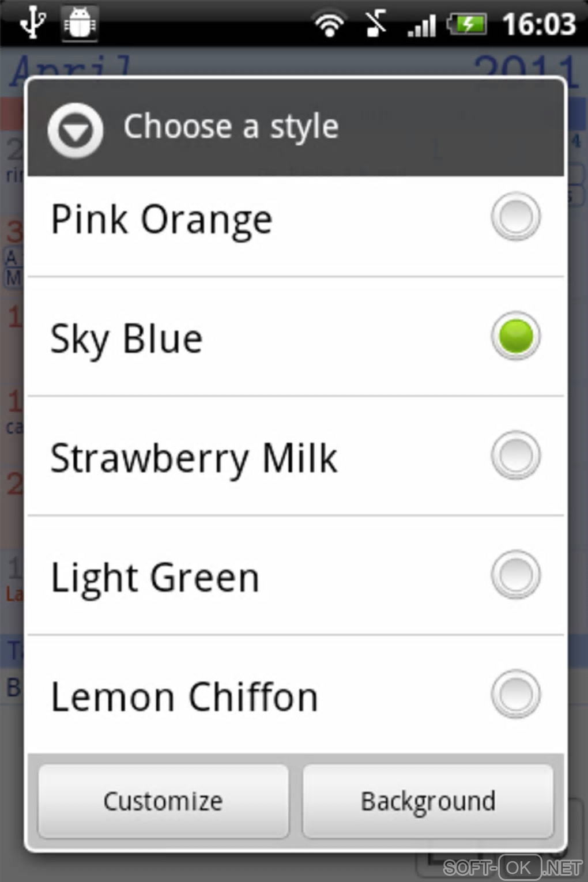Tap the Pink Orange style label
Image resolution: width=588 pixels, height=882 pixels.
161,220
